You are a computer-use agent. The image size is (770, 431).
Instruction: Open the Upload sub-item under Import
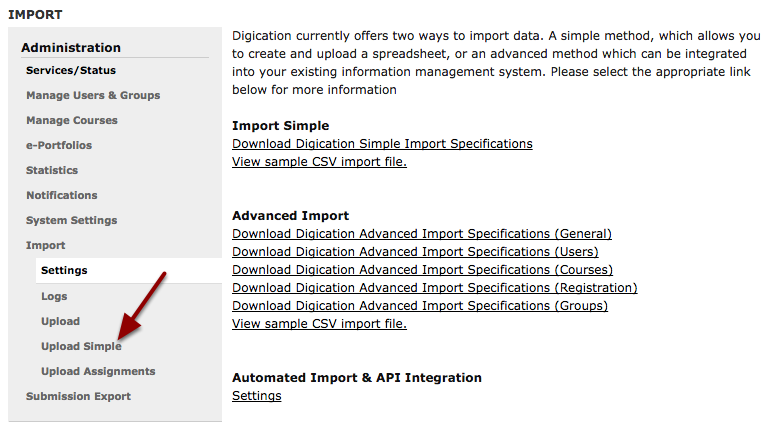click(60, 322)
